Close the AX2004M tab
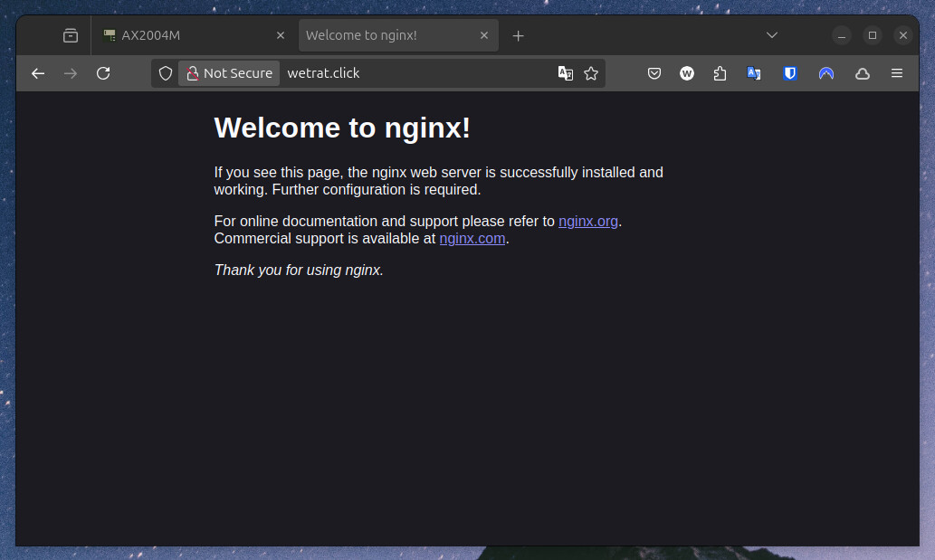 point(281,36)
